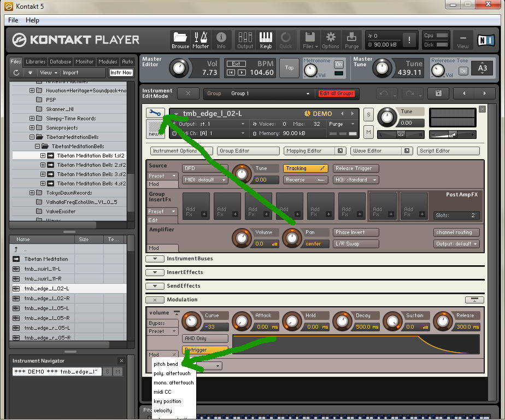Toggle the Retrigger button
This screenshot has width=505, height=420.
[x=205, y=350]
